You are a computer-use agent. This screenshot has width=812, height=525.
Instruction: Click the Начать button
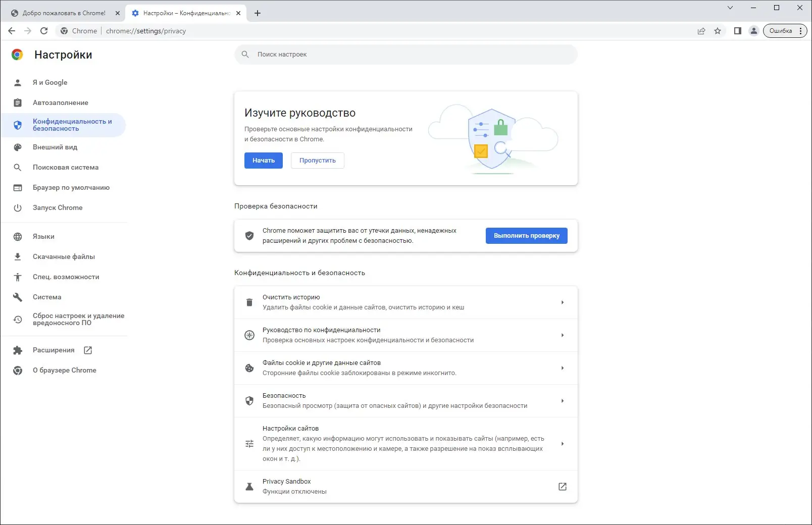[263, 161]
